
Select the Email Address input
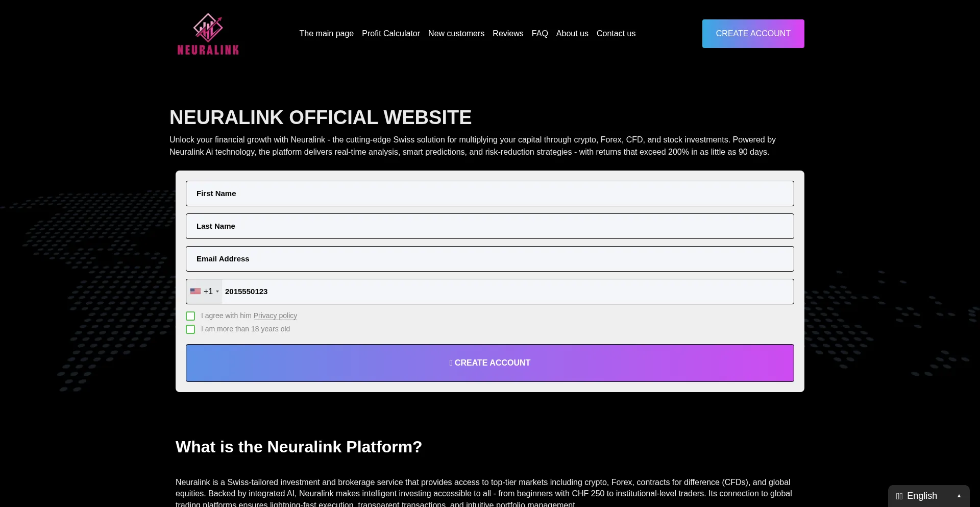(x=490, y=259)
